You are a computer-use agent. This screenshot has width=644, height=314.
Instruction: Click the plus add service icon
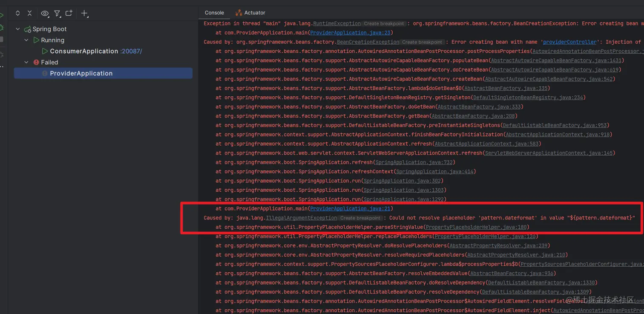[85, 14]
